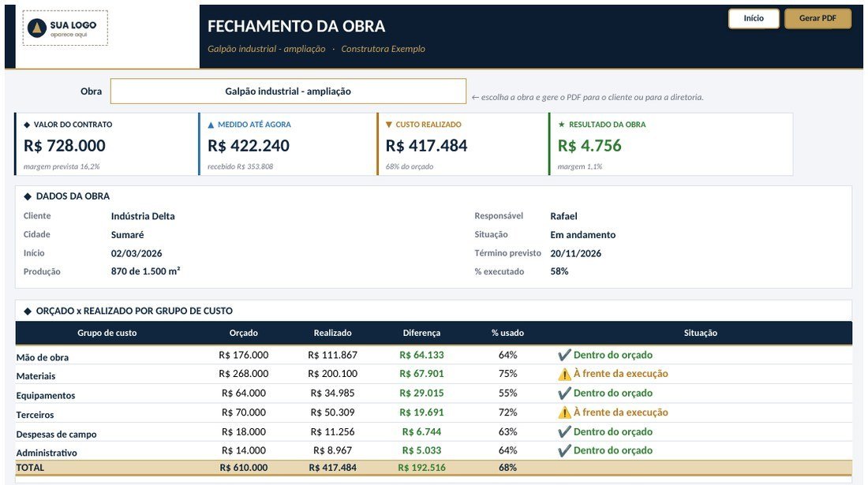Click the Gerar PDF button
Viewport: 868px width, 485px height.
pyautogui.click(x=817, y=18)
